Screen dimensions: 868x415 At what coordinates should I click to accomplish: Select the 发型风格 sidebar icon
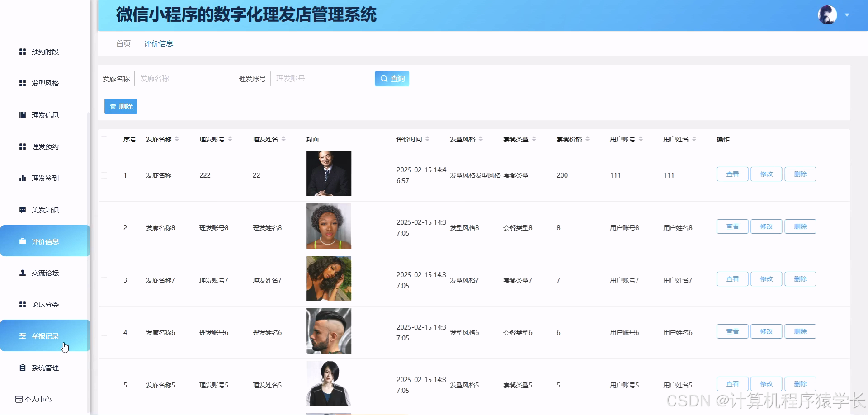click(x=23, y=83)
